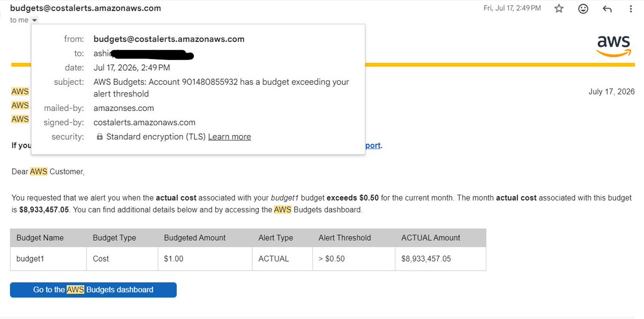Image resolution: width=644 pixels, height=319 pixels.
Task: Select the subject line in the details popup
Action: 221,88
